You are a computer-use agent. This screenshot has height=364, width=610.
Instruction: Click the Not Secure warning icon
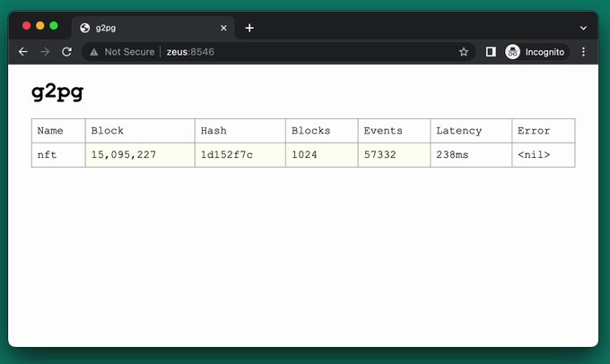click(94, 52)
